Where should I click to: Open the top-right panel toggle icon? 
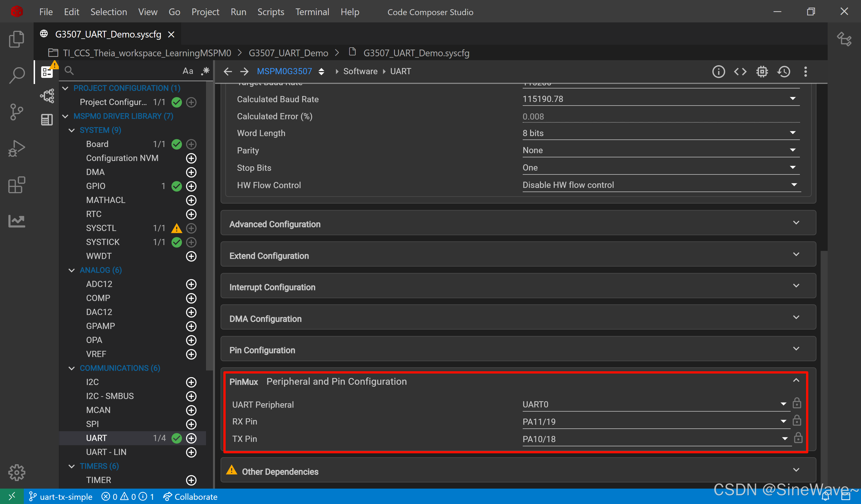coord(844,39)
